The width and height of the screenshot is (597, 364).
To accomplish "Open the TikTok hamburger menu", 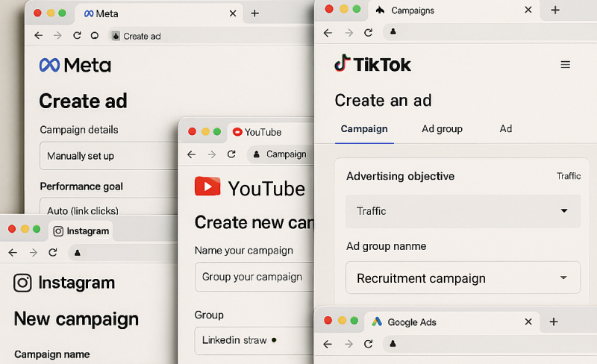I will 566,65.
